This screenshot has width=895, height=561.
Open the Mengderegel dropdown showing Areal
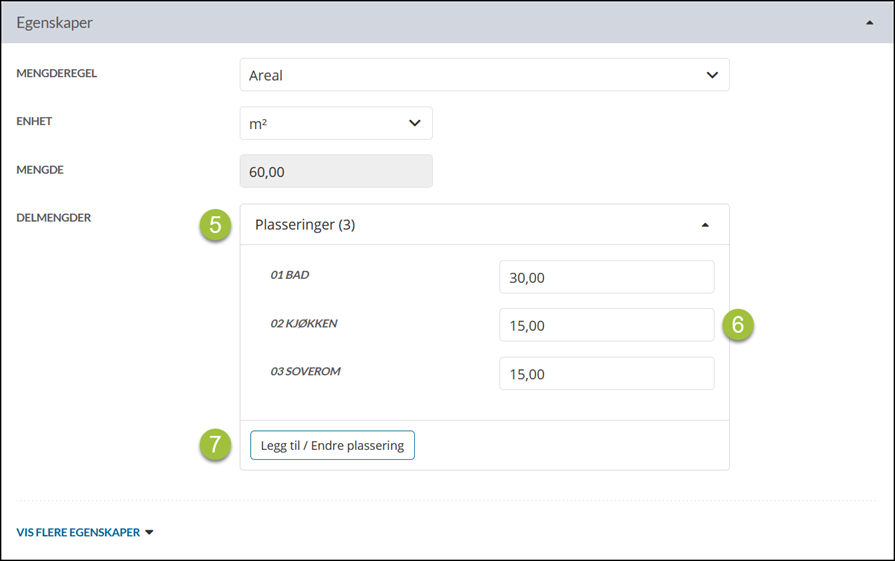(x=470, y=75)
